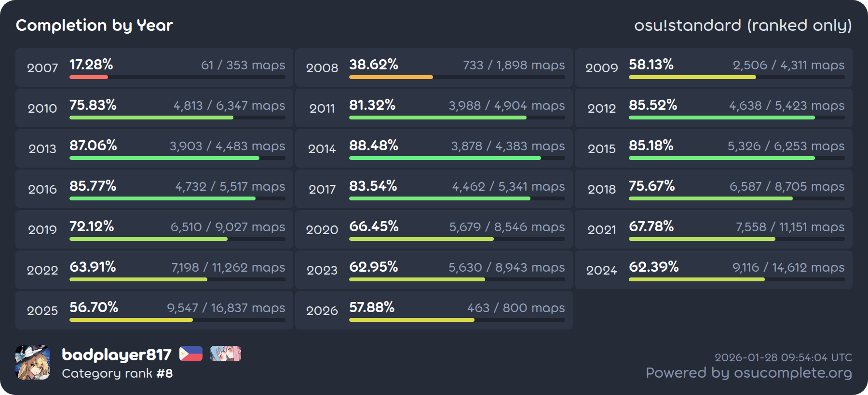
Task: Click the 2008 orange progress bar
Action: pyautogui.click(x=391, y=77)
